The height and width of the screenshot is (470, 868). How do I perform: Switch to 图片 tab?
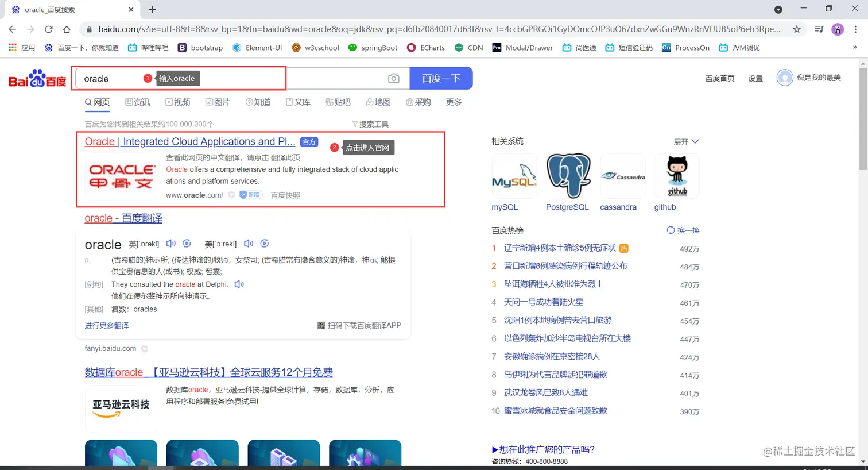coord(218,102)
